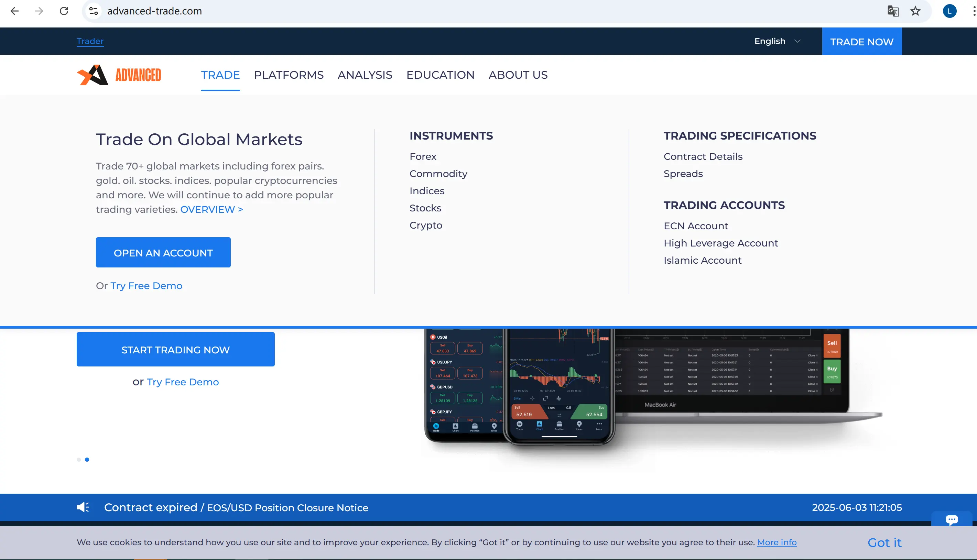Open the Google Translate page icon

coord(893,11)
